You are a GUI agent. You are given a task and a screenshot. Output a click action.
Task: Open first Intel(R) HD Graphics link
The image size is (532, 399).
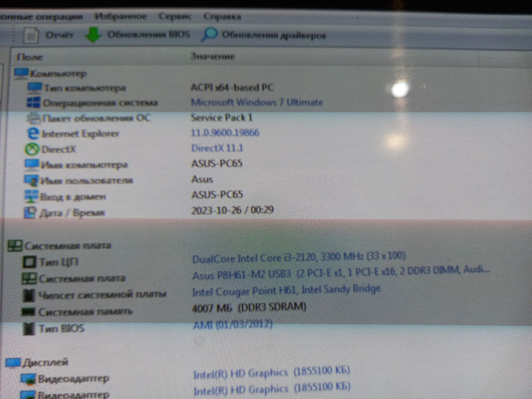tap(272, 372)
